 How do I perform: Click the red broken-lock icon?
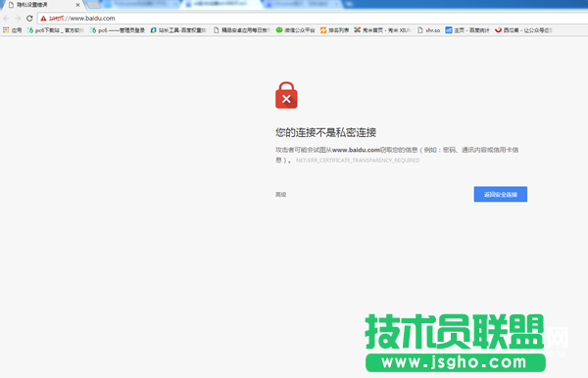click(286, 95)
